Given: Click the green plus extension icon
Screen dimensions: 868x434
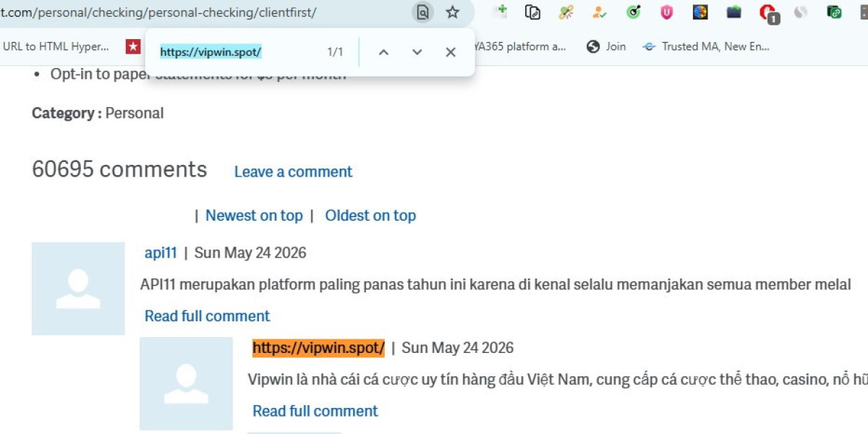Looking at the screenshot, I should [x=499, y=12].
